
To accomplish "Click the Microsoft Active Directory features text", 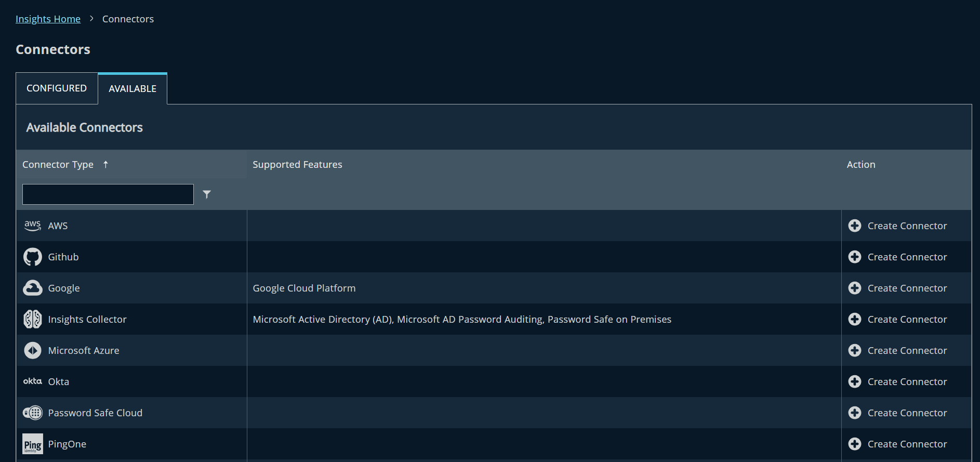I will coord(462,319).
